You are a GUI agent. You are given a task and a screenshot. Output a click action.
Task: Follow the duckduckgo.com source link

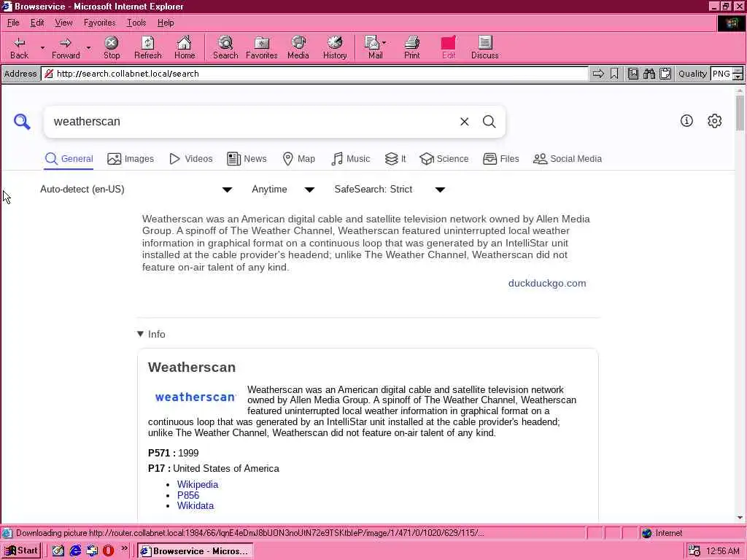(547, 284)
